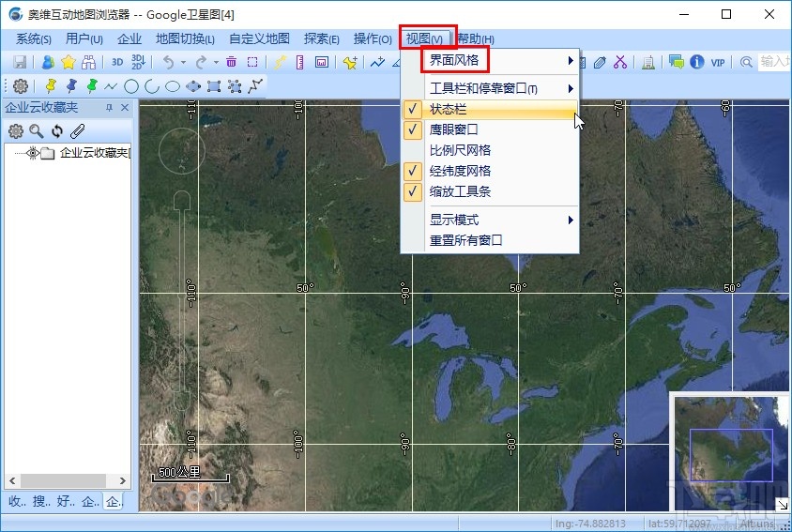The image size is (792, 532).
Task: Click the purple scissors cut icon
Action: 620,62
